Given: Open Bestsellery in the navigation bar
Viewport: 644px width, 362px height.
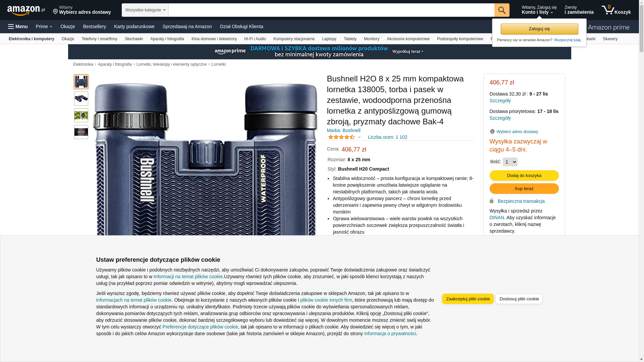Looking at the screenshot, I should (x=95, y=26).
